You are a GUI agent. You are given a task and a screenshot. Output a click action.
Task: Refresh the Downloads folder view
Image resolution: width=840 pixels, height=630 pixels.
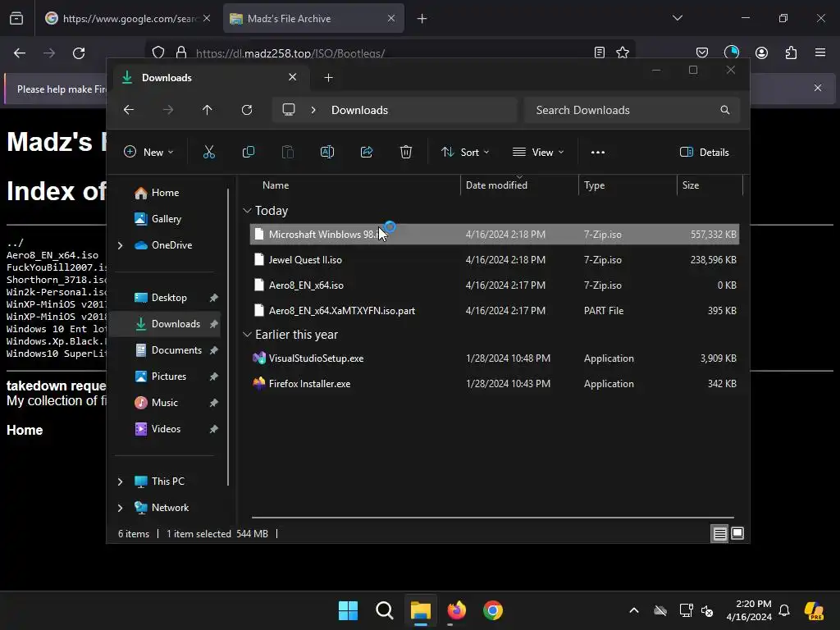coord(247,110)
